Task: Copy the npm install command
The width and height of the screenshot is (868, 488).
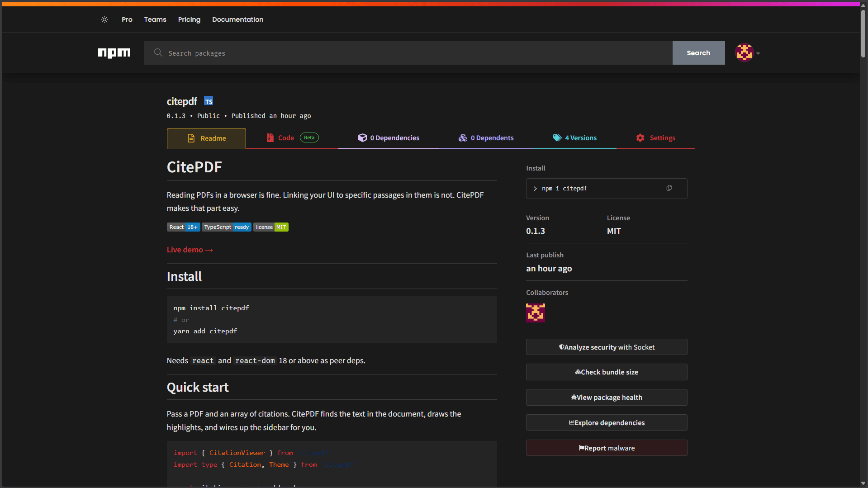Action: pos(669,188)
